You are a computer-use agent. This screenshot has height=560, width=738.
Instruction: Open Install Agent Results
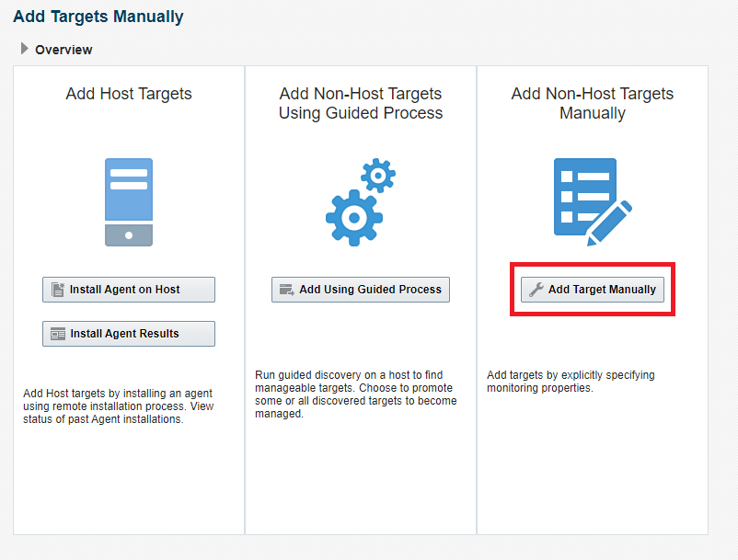[x=129, y=334]
